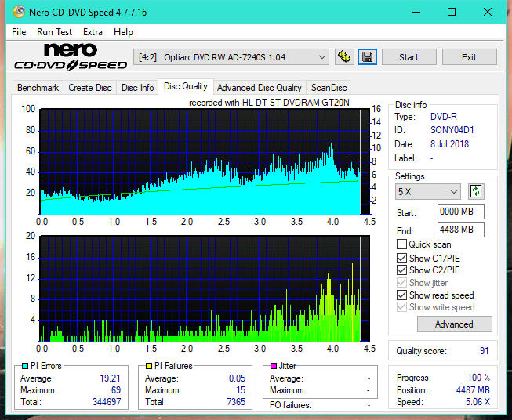Click the Start button
Screen dimensions: 512x420
(409, 57)
